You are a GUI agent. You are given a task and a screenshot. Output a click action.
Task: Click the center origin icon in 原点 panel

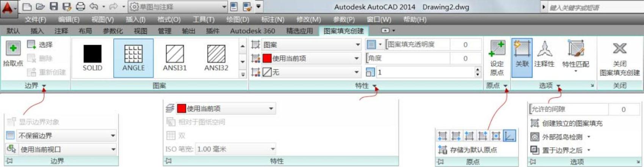pyautogui.click(x=496, y=136)
